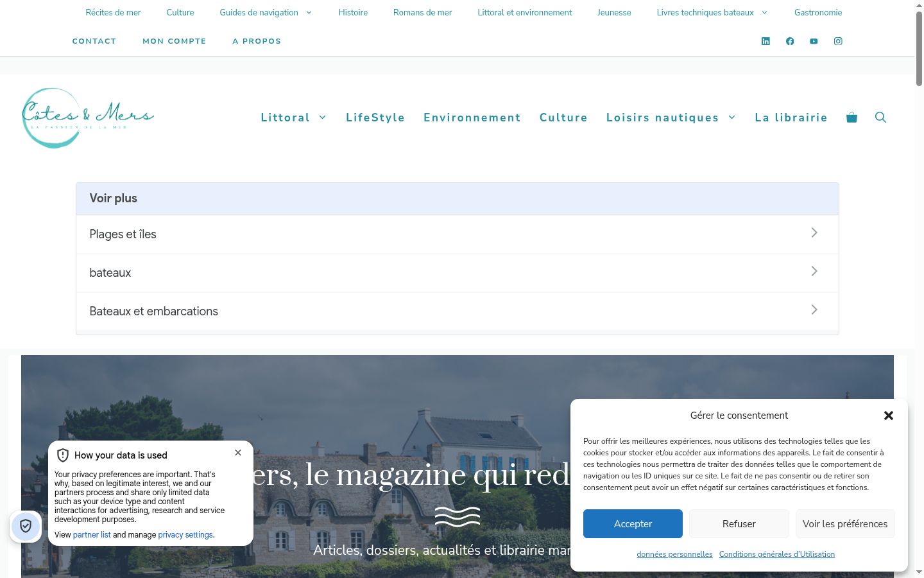Click the Côtes & Mers logo
924x578 pixels.
pos(88,118)
